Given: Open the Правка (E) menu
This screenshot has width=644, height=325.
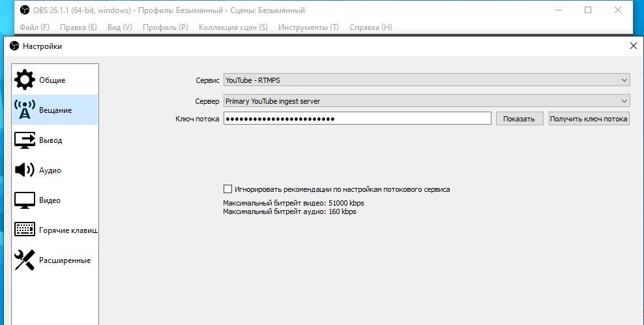Looking at the screenshot, I should pyautogui.click(x=78, y=27).
